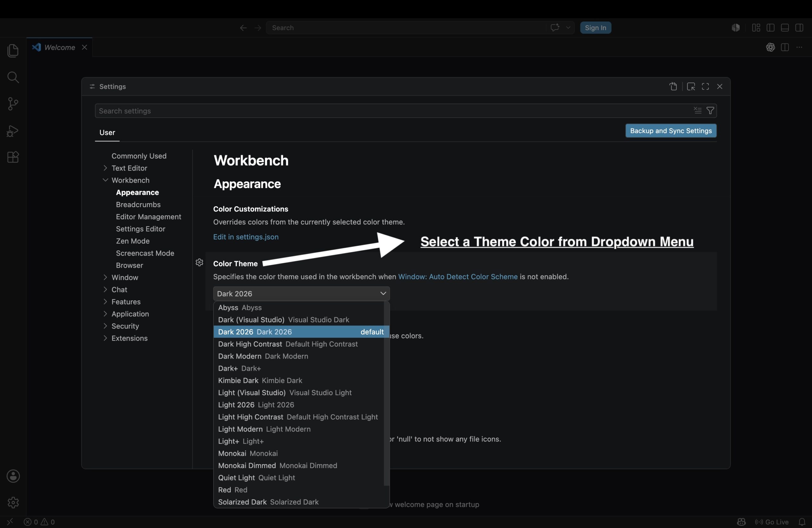Select Zen Mode under Workbench
This screenshot has width=812, height=528.
[133, 241]
